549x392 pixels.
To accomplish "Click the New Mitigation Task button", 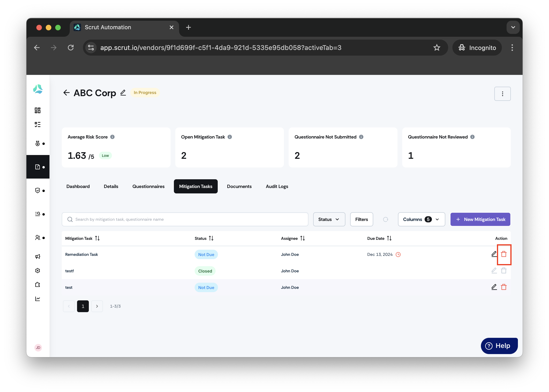I will tap(480, 219).
